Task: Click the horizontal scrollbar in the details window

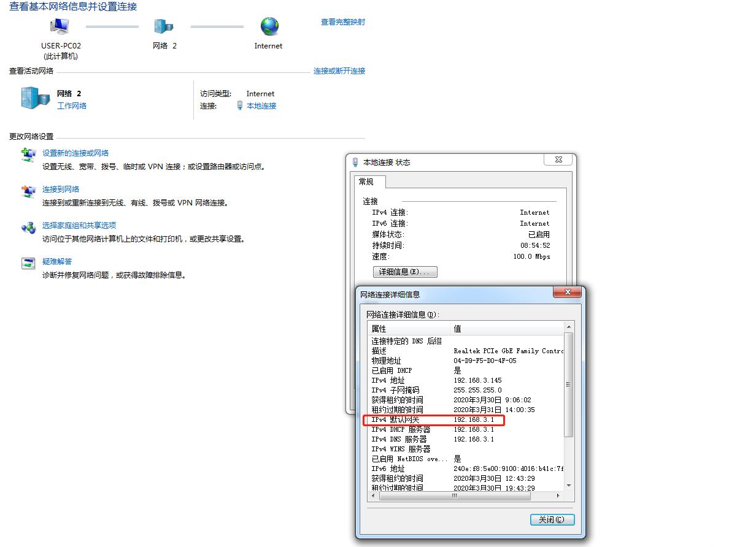Action: click(x=454, y=495)
